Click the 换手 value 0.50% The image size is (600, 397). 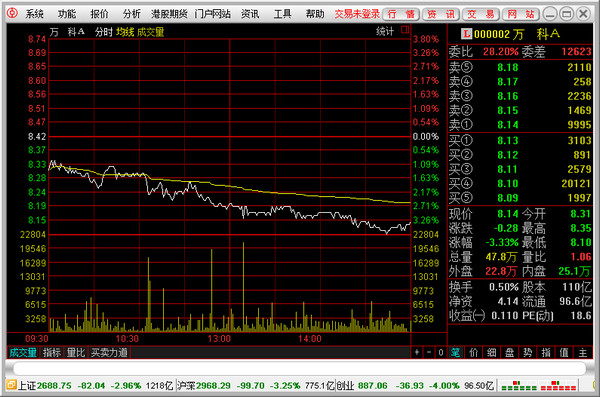[x=504, y=287]
